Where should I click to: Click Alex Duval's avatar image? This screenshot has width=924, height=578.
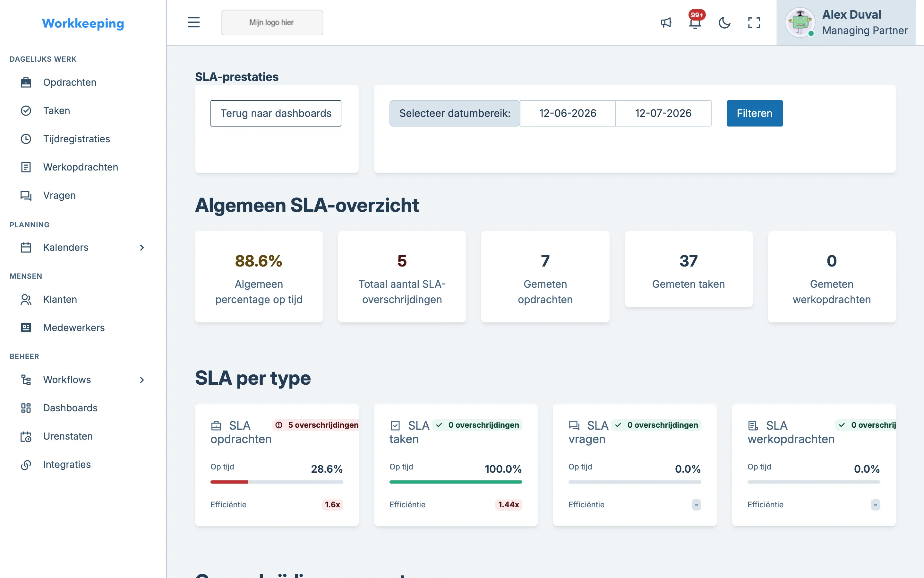coord(800,22)
